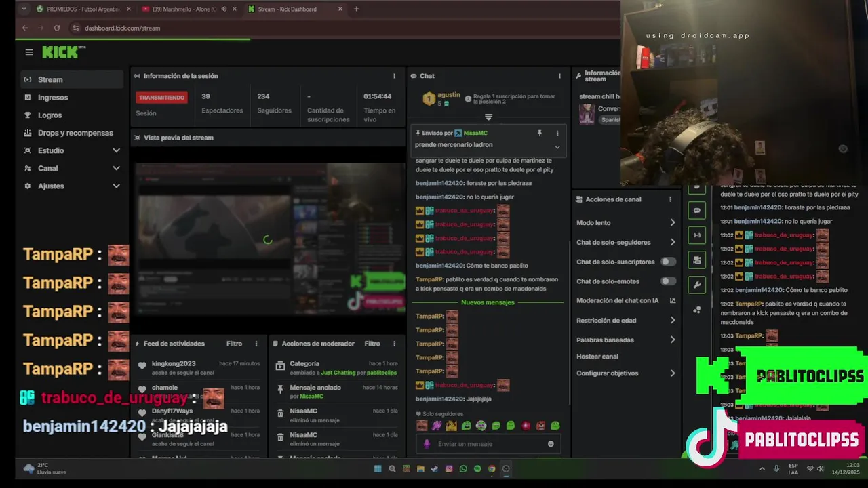Click the stream preview thumbnail
This screenshot has width=868, height=488.
tap(269, 239)
